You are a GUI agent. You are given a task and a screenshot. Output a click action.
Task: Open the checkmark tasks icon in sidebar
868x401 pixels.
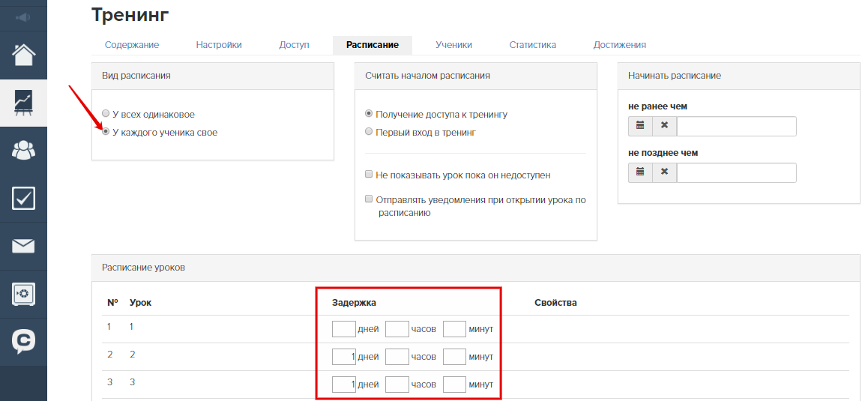click(x=23, y=199)
